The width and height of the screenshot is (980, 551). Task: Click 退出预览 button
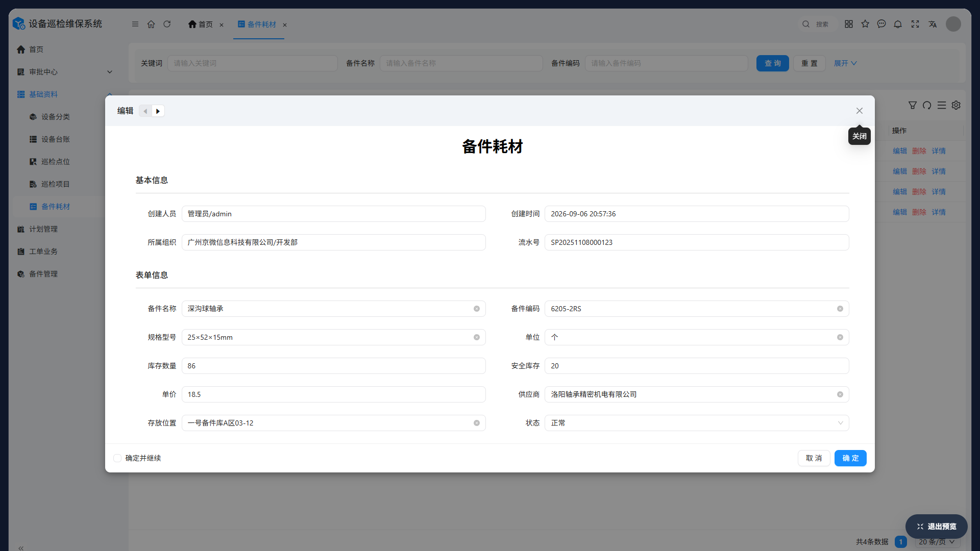(937, 527)
